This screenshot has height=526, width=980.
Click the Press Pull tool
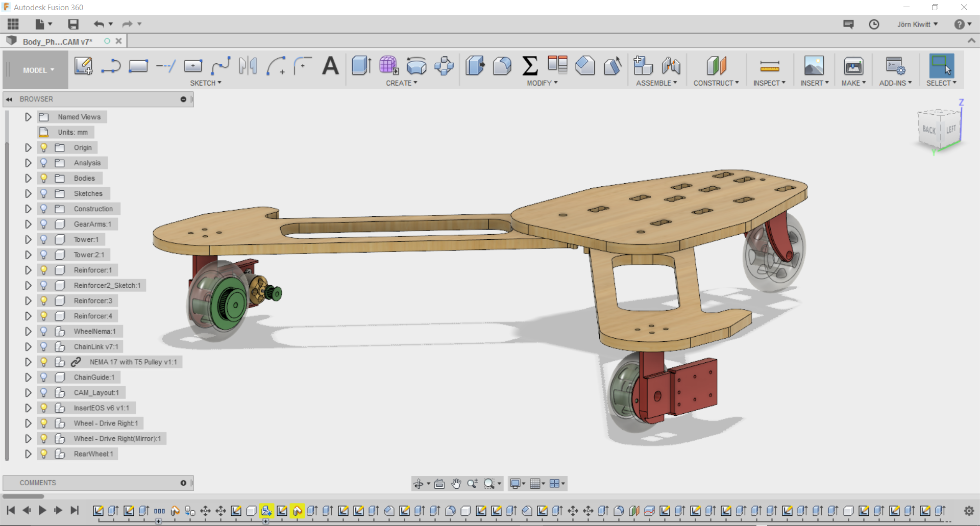475,66
